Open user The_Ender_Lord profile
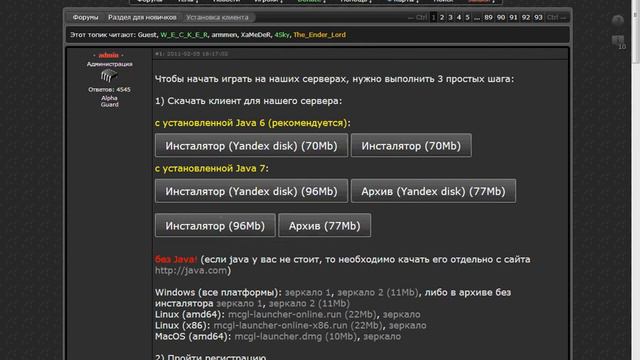Image resolution: width=640 pixels, height=360 pixels. tap(320, 35)
